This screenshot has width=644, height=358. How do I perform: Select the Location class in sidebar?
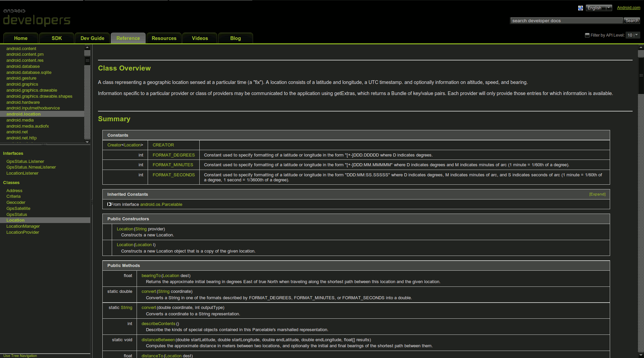(15, 220)
